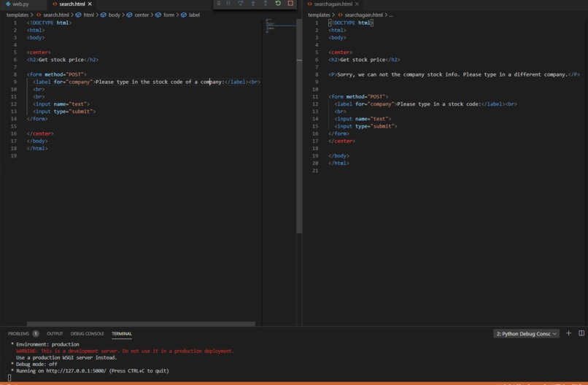Click 'templates' in the searchagain.html breadcrumb

[x=319, y=15]
